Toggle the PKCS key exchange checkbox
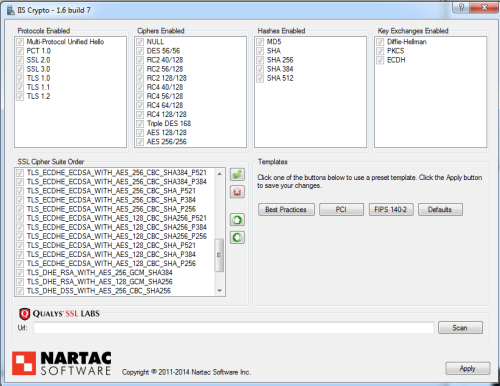The width and height of the screenshot is (500, 386). 380,51
